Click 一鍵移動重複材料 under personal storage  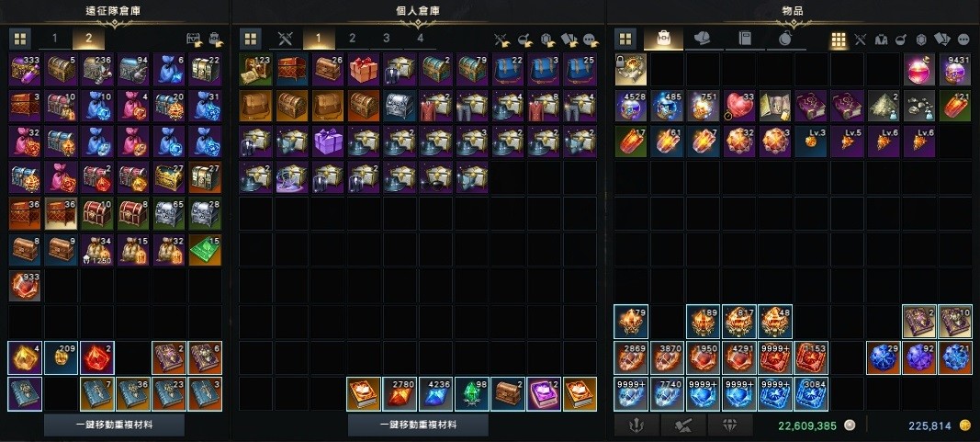[418, 425]
